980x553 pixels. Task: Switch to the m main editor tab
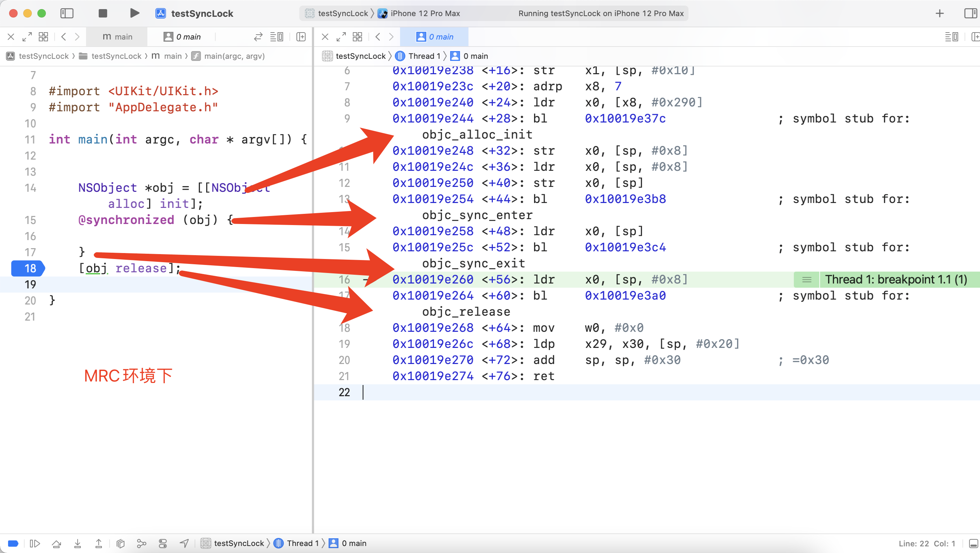(117, 36)
